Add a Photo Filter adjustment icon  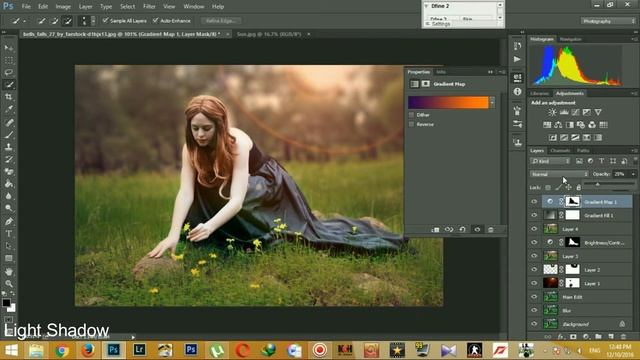tap(581, 125)
